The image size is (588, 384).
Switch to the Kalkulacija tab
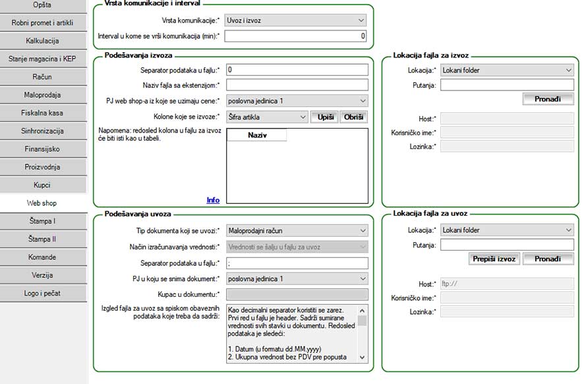[43, 41]
